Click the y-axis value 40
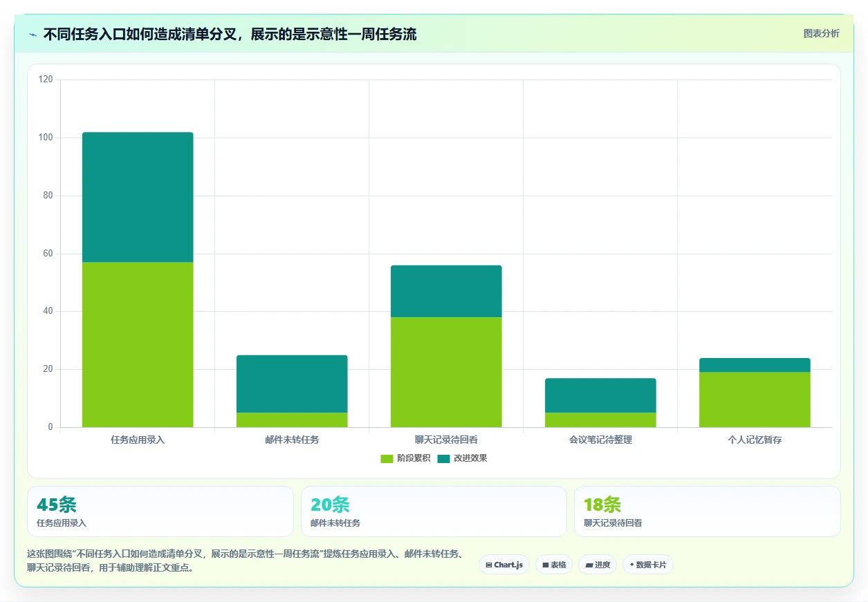 coord(48,311)
